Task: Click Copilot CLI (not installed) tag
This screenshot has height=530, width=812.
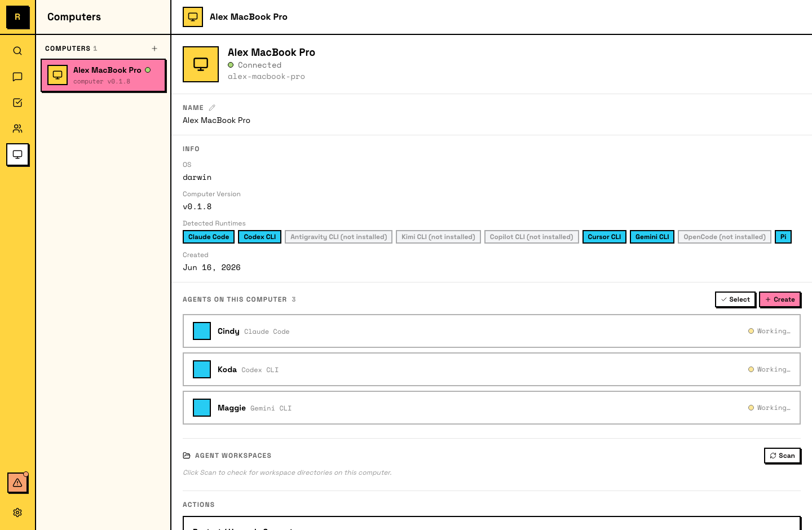Action: coord(531,237)
